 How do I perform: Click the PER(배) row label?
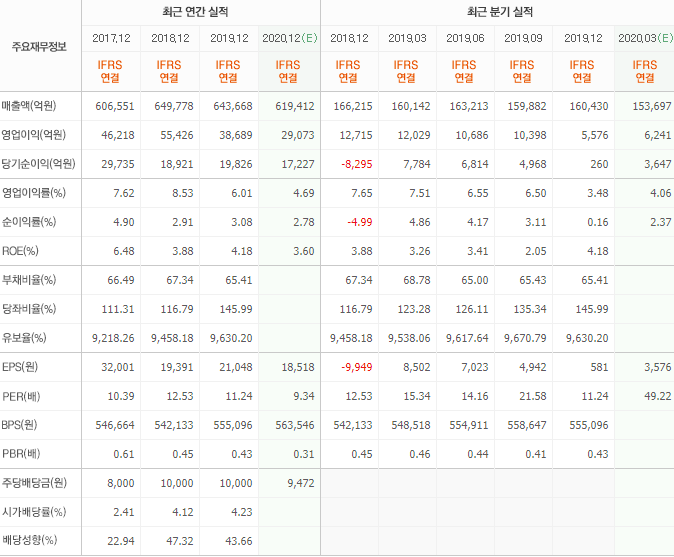(x=21, y=396)
